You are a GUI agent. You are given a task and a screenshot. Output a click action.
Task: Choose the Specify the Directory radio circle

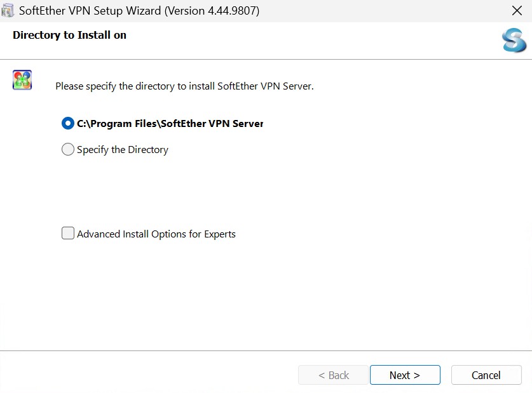(68, 150)
